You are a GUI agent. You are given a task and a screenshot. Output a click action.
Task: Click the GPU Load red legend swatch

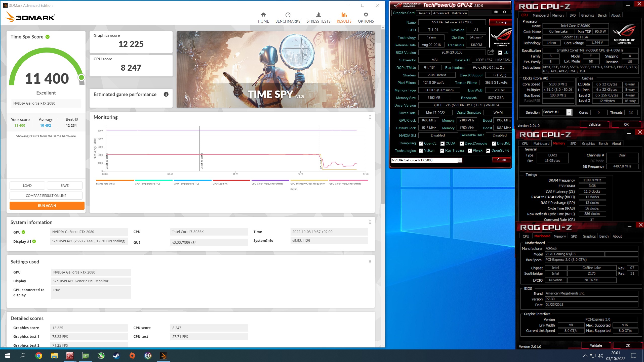click(231, 180)
